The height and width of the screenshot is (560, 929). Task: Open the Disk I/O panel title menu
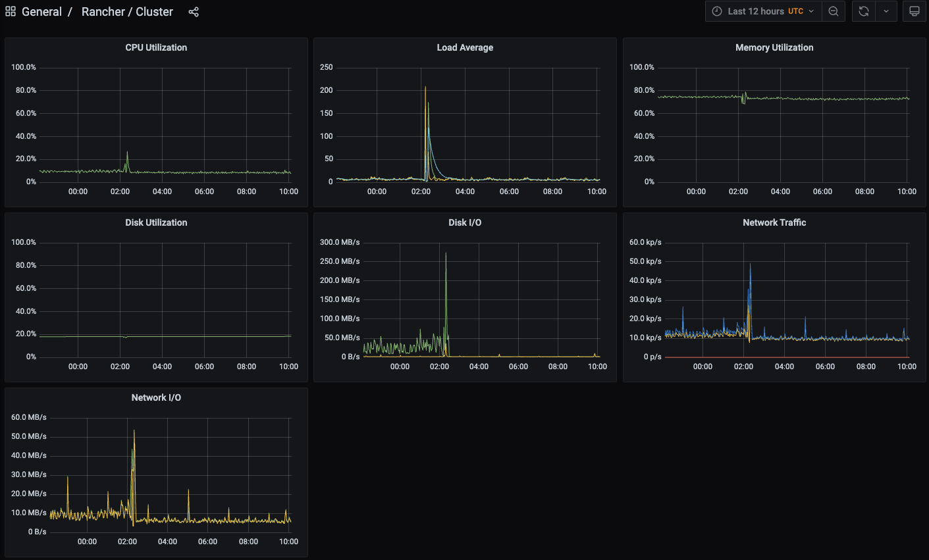click(x=465, y=222)
